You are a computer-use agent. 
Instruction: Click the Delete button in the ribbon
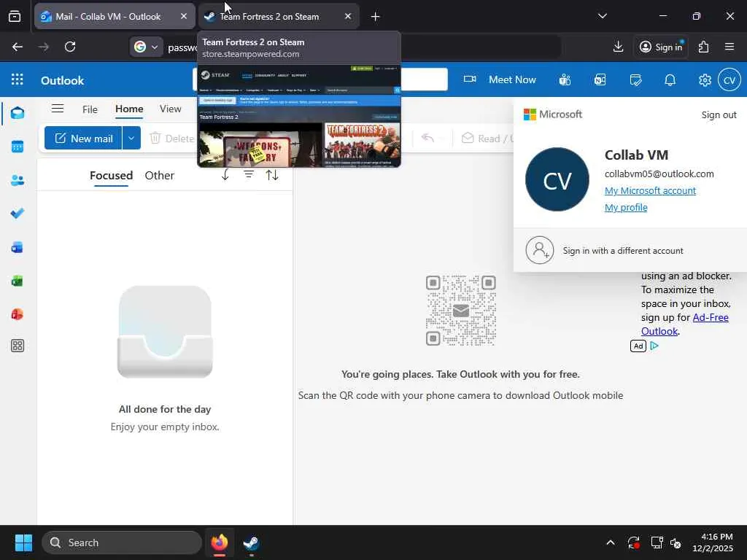click(x=171, y=138)
